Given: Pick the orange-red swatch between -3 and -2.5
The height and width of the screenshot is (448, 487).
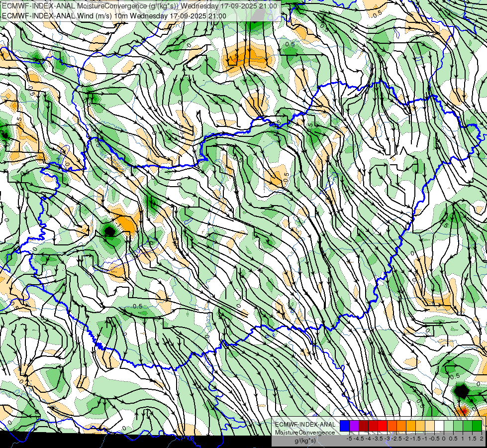Looking at the screenshot, I should click(392, 426).
